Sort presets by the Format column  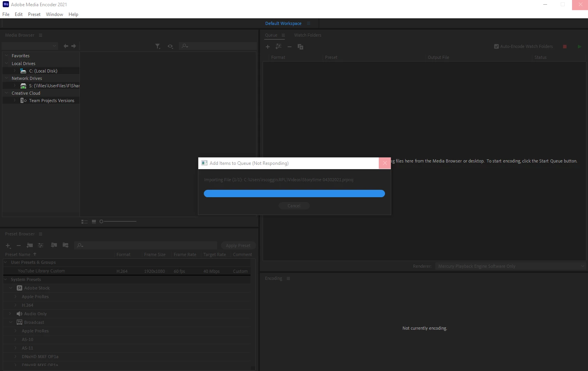coord(124,254)
